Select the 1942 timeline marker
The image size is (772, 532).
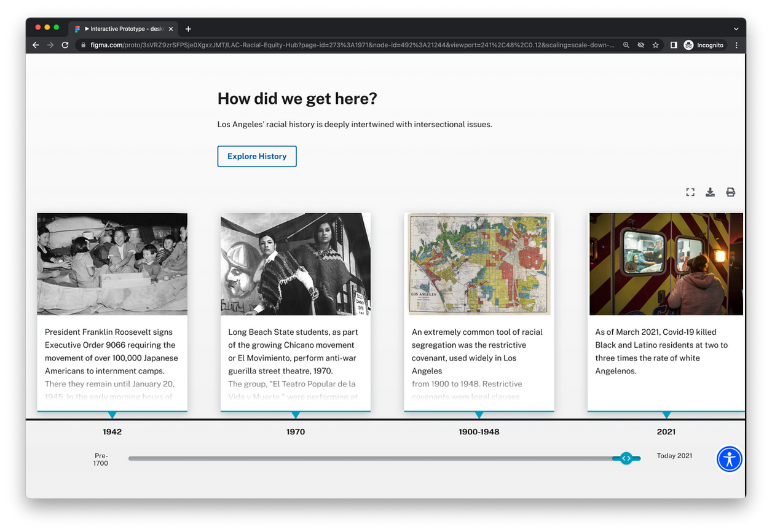[x=112, y=432]
